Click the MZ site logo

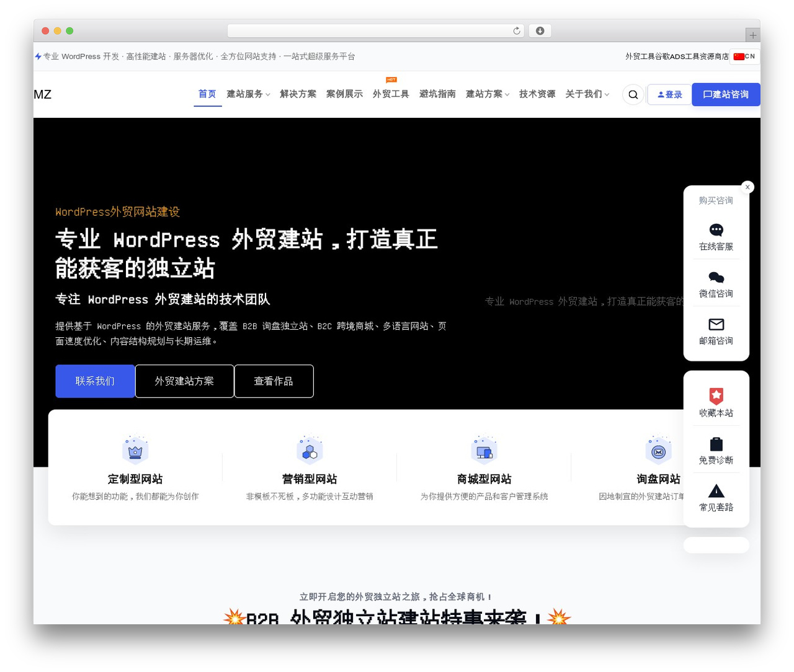[x=43, y=94]
